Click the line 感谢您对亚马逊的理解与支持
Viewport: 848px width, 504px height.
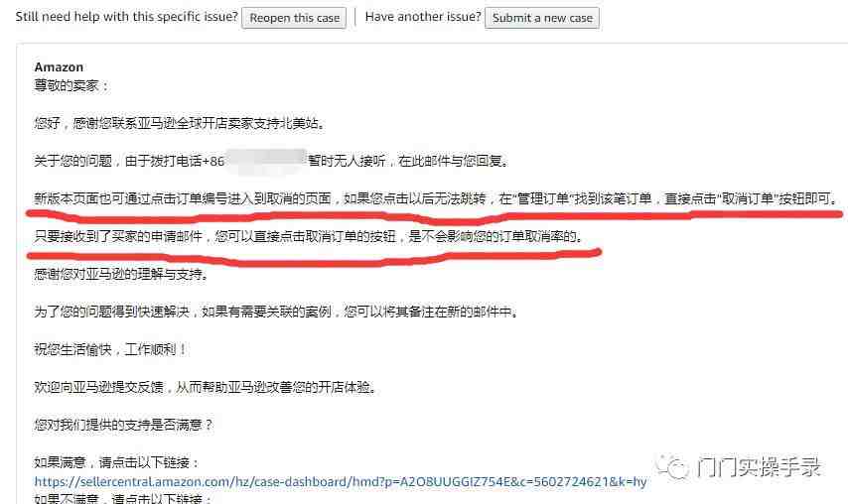tap(122, 275)
